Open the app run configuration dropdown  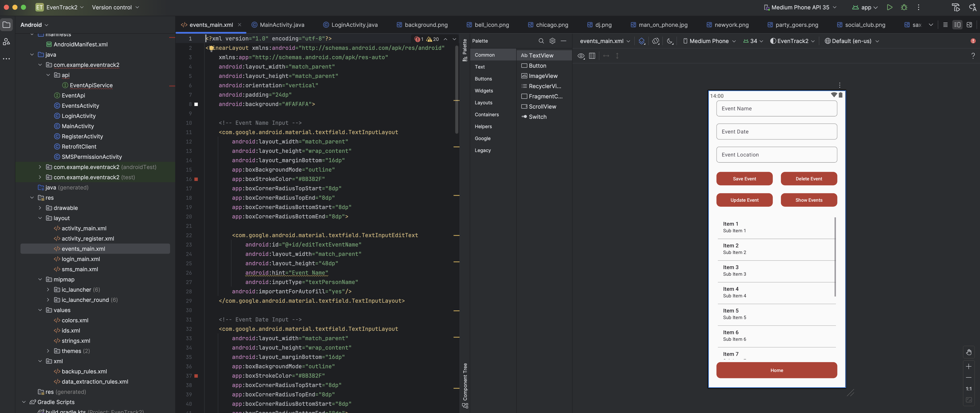(x=865, y=7)
